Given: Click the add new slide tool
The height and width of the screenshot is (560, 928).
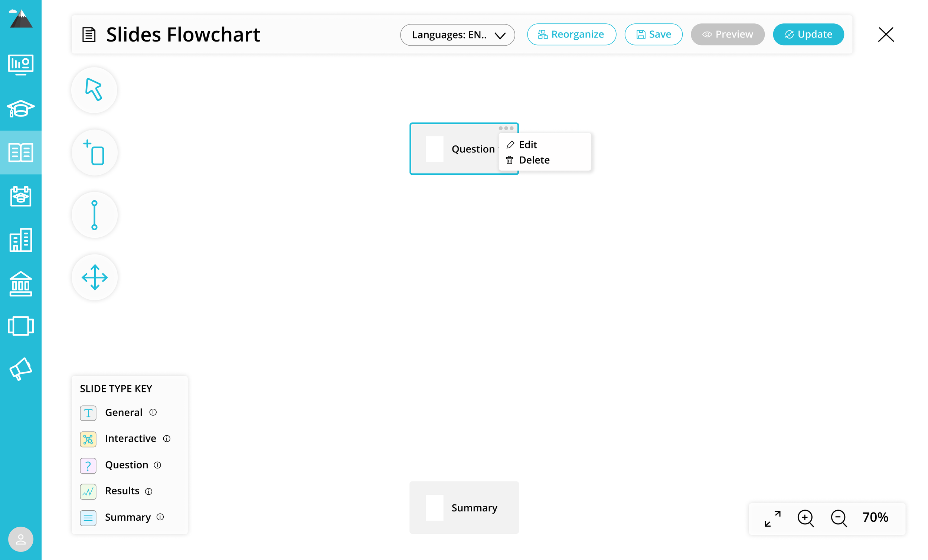Looking at the screenshot, I should [94, 152].
